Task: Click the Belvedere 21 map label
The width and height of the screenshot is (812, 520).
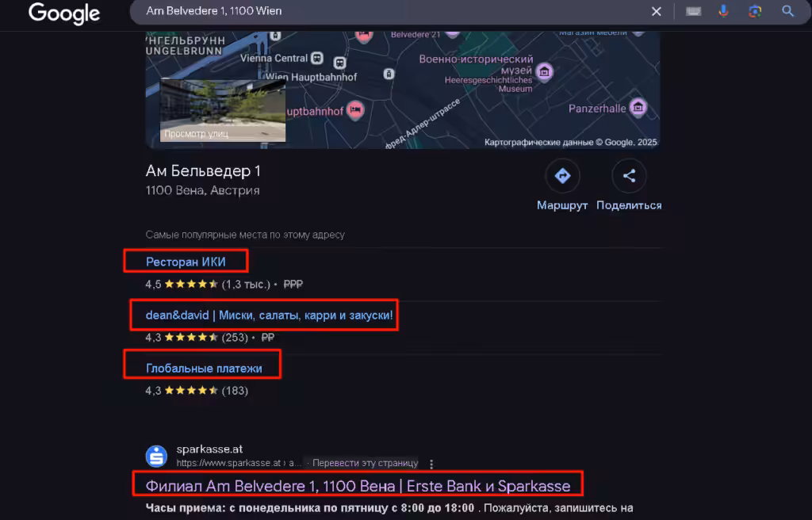Action: click(x=416, y=35)
